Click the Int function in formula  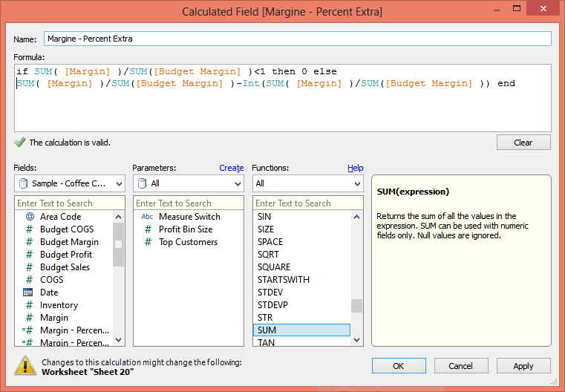coord(251,84)
